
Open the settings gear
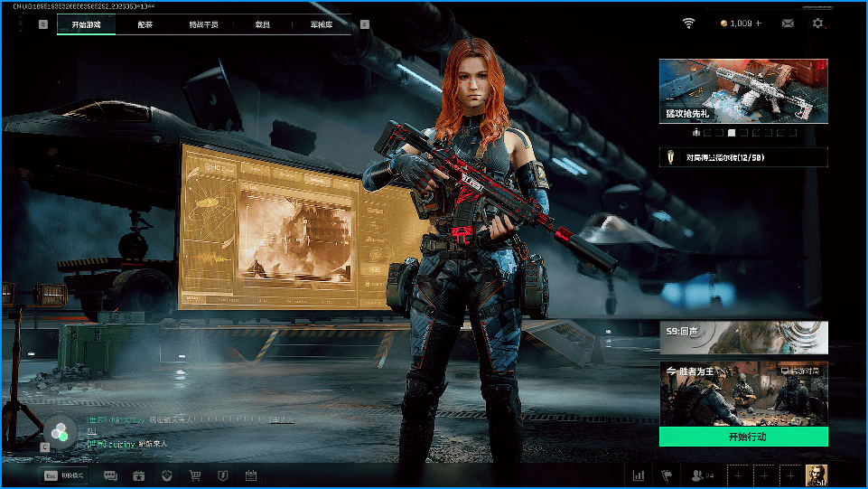click(817, 24)
